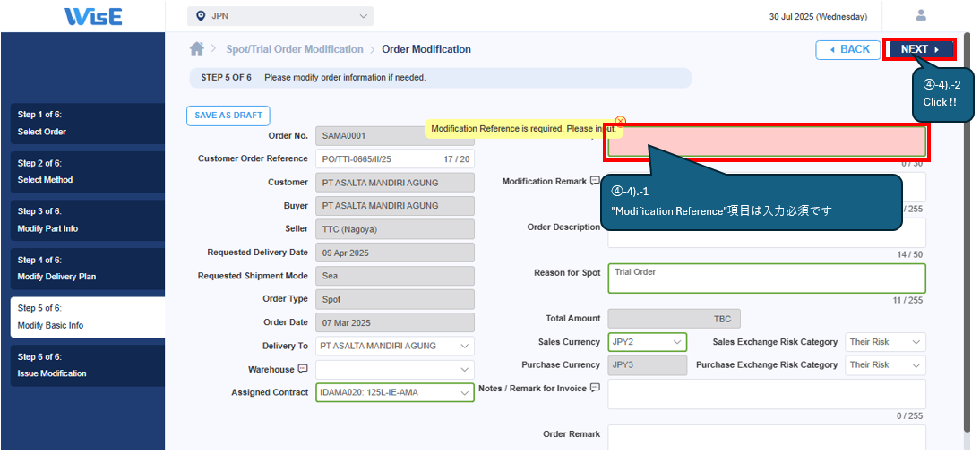Image resolution: width=980 pixels, height=454 pixels.
Task: Click the home breadcrumb icon
Action: pos(197,49)
